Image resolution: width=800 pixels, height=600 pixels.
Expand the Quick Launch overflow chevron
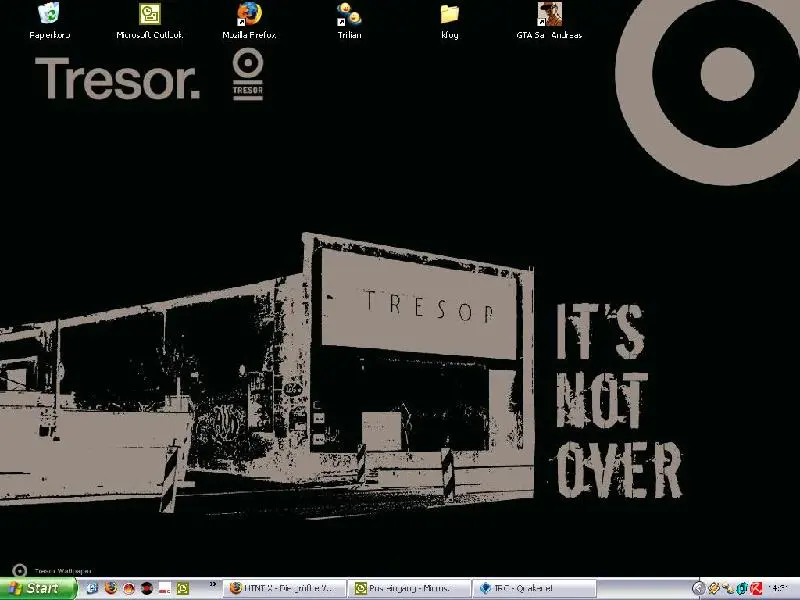[212, 587]
